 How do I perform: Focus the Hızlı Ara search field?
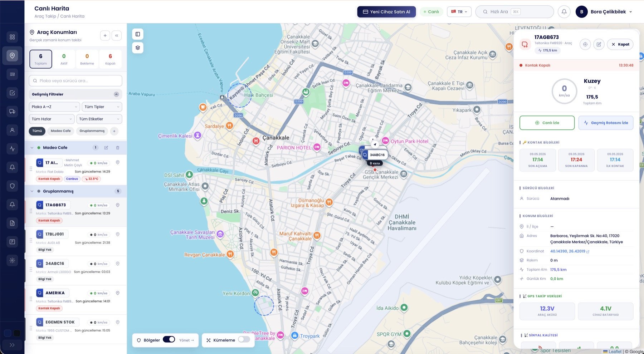coord(514,12)
